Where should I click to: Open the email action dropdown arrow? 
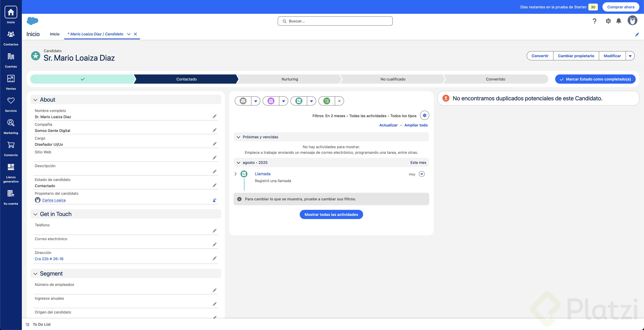tap(255, 101)
